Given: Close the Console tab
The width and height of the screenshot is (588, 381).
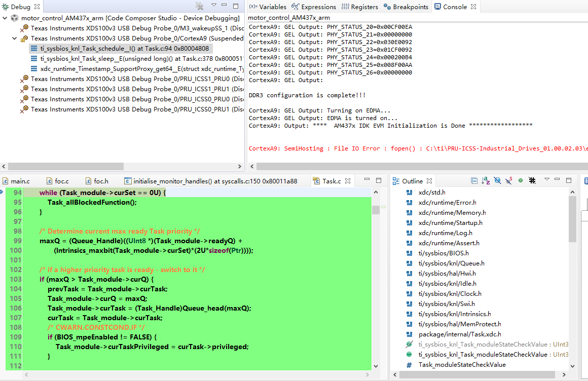Looking at the screenshot, I should coord(473,7).
